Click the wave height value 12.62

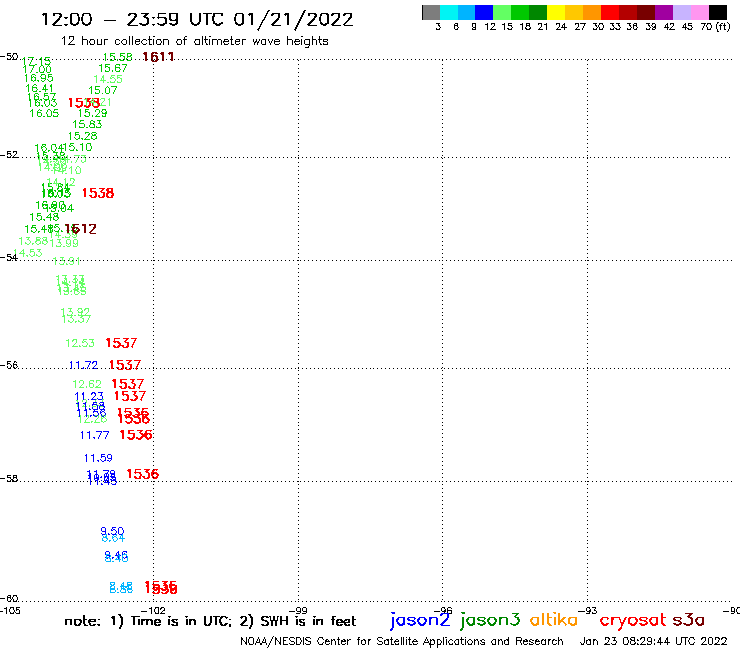pos(87,385)
